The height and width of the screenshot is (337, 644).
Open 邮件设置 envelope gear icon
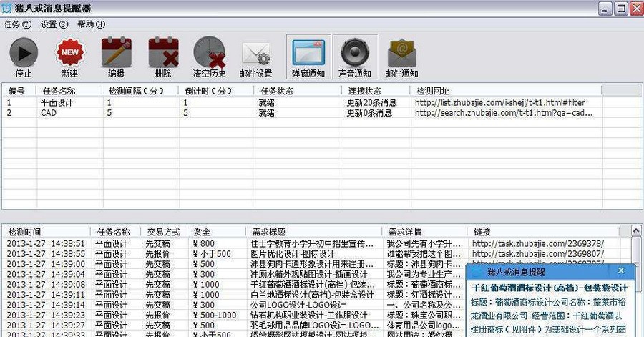point(256,54)
